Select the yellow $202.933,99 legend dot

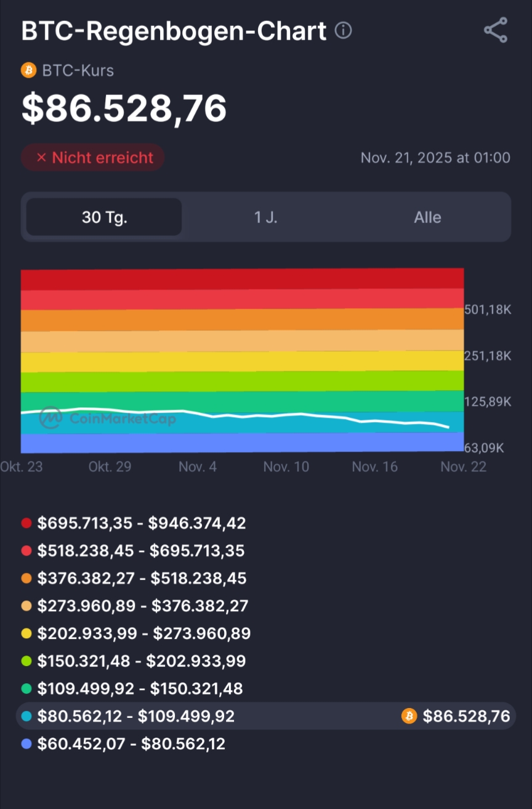[x=26, y=633]
